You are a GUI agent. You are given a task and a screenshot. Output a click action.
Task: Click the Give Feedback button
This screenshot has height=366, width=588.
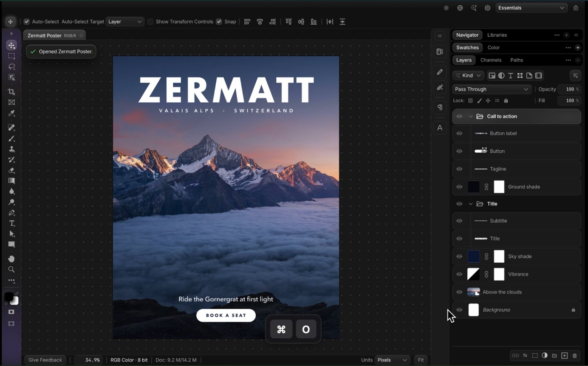coord(45,360)
